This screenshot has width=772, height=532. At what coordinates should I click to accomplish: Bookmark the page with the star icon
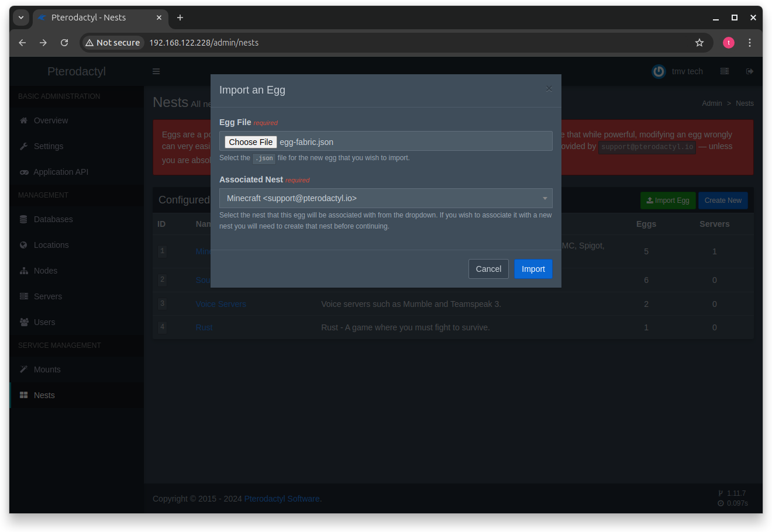[x=699, y=42]
